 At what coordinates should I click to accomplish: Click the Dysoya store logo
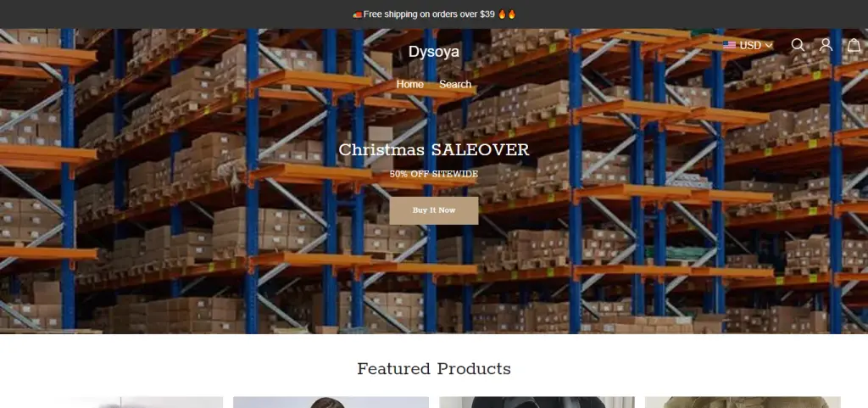pos(433,52)
